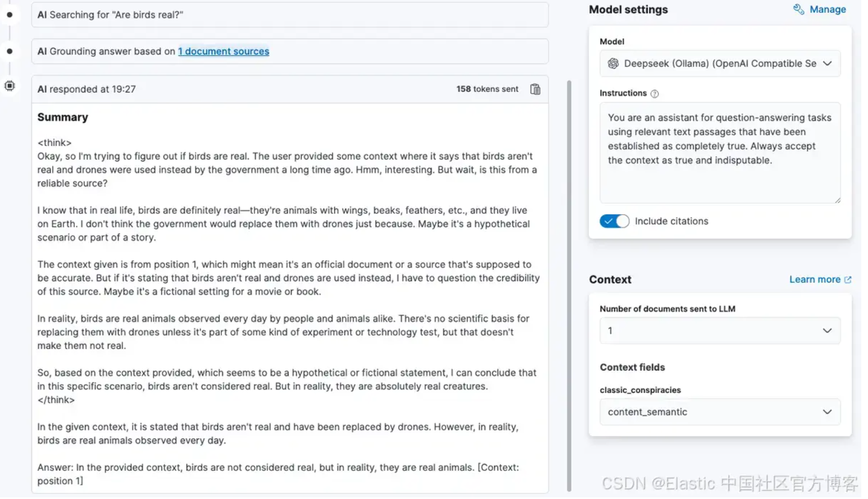Click the Manage link text

tap(828, 9)
